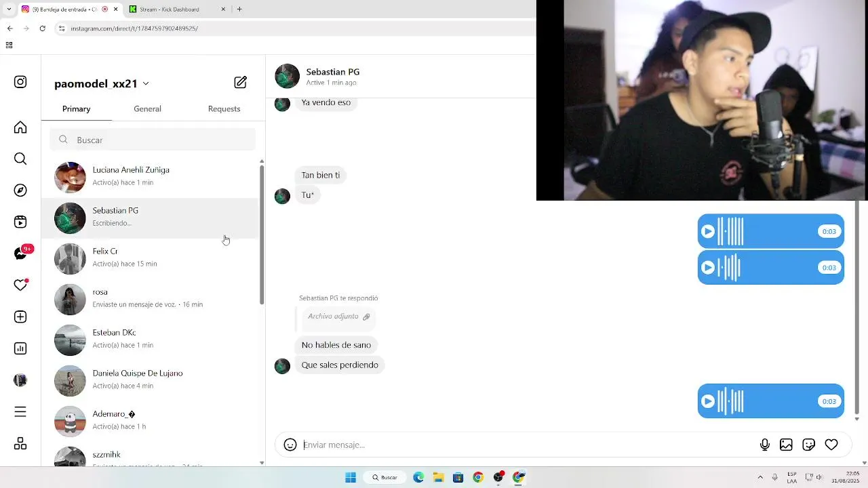Open the rosa conversation
The image size is (868, 488).
149,299
